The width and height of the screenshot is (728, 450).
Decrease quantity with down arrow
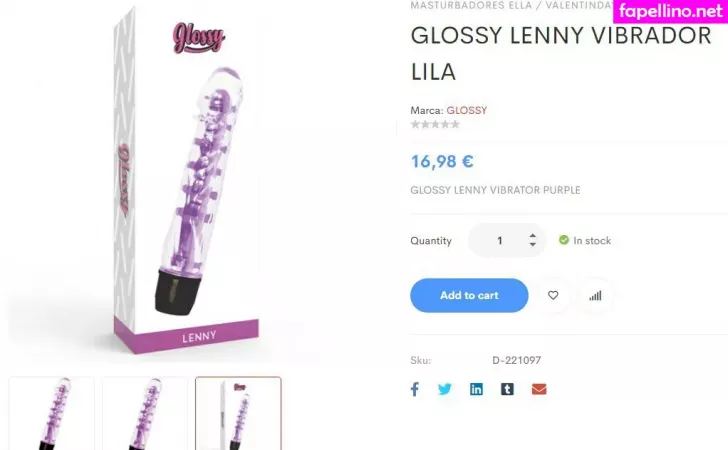[533, 244]
